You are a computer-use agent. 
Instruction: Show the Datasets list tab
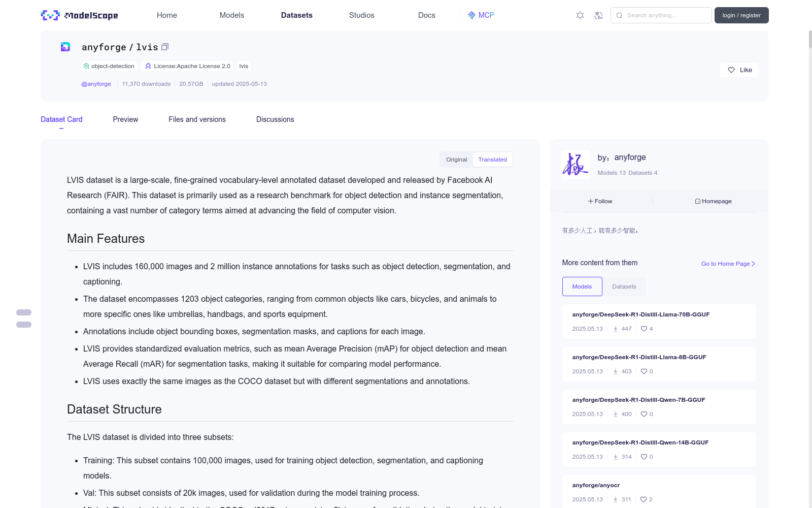[624, 287]
